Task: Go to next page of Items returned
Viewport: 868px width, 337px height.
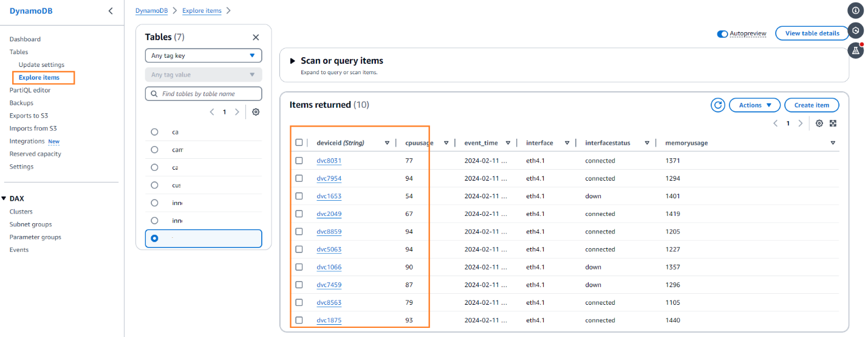Action: coord(801,123)
